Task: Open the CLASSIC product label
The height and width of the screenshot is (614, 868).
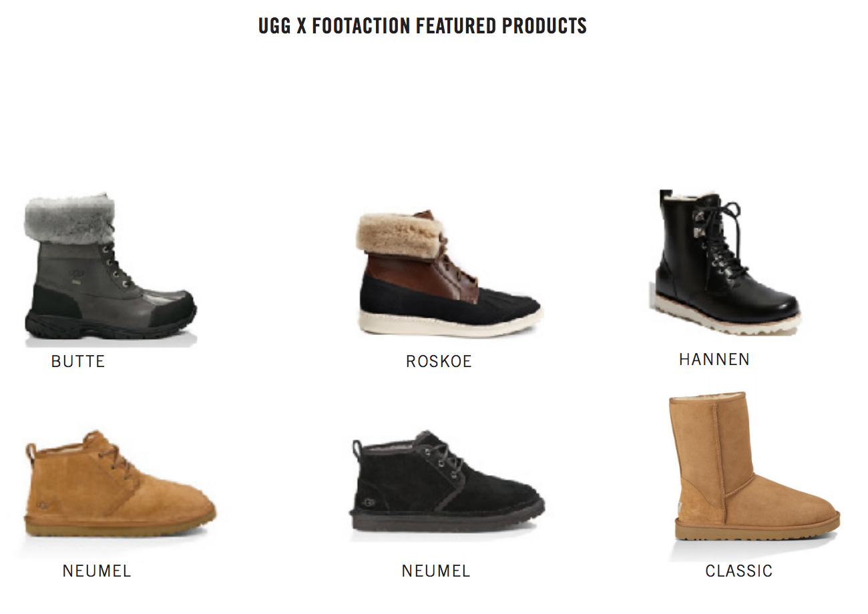Action: click(x=739, y=571)
